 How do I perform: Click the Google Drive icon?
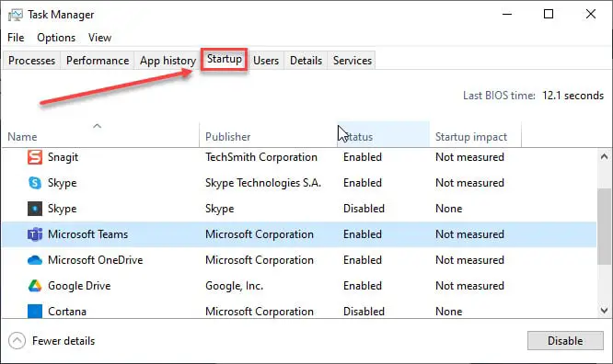pyautogui.click(x=35, y=286)
